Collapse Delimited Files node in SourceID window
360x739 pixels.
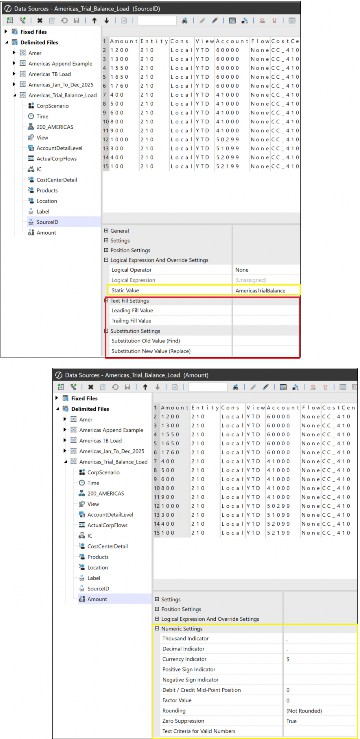[6, 42]
